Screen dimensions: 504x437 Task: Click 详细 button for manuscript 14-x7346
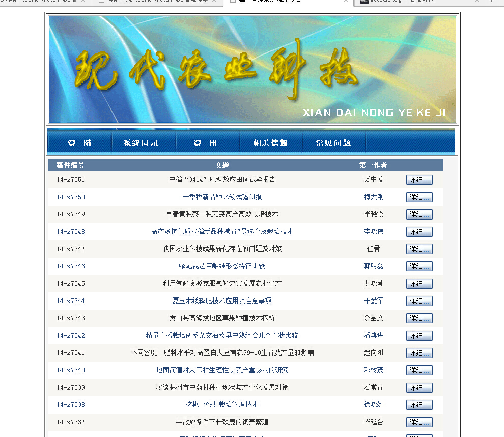[419, 266]
